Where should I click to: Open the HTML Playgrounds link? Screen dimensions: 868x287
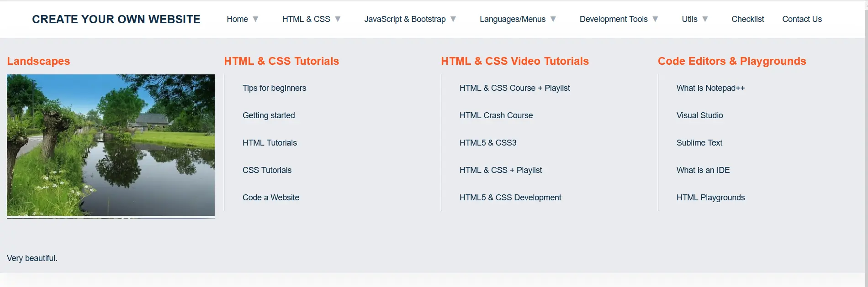(710, 198)
